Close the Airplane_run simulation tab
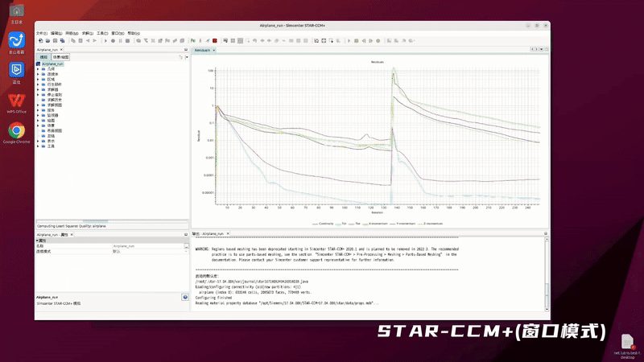Image resolution: width=644 pixels, height=362 pixels. pos(62,50)
